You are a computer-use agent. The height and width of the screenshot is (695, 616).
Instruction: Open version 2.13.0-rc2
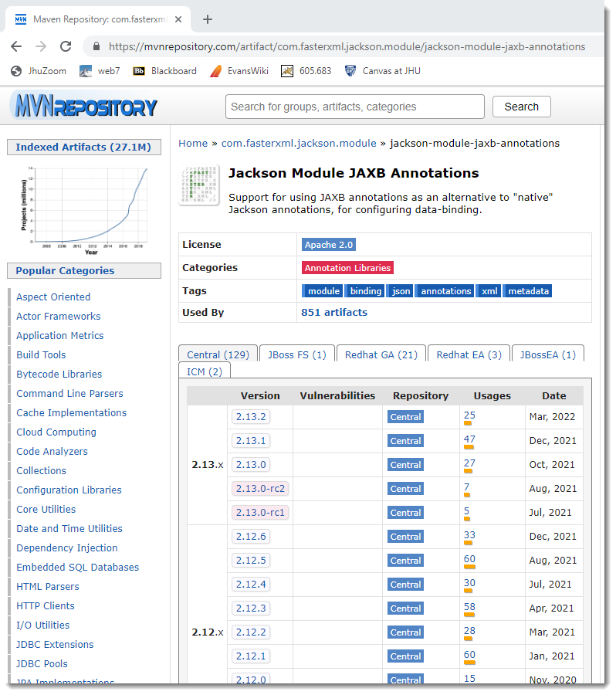260,489
